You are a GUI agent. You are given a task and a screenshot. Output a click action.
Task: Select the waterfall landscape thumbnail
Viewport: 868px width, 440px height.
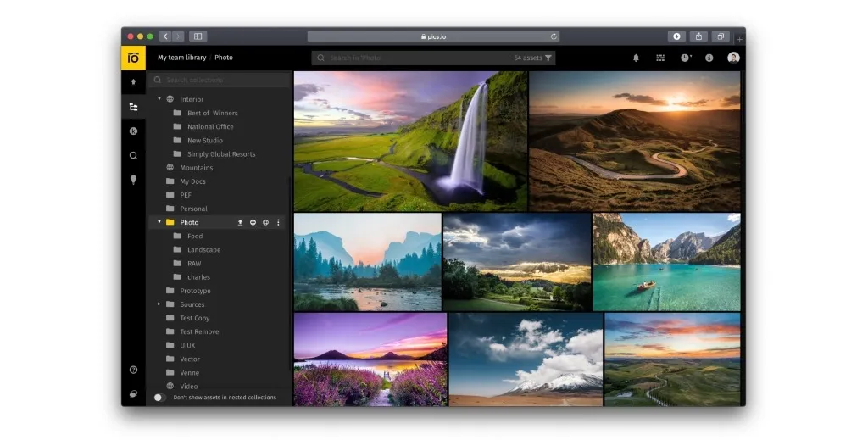(x=411, y=141)
